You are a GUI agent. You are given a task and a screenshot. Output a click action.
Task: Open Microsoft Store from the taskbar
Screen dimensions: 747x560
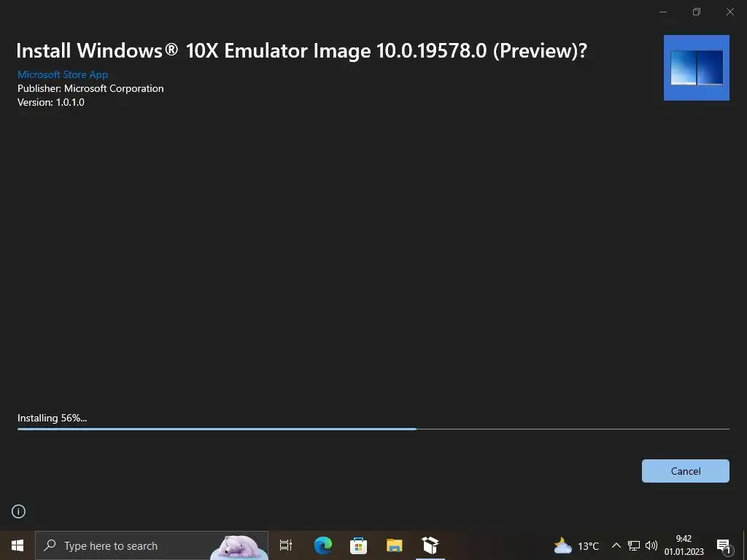(x=358, y=545)
